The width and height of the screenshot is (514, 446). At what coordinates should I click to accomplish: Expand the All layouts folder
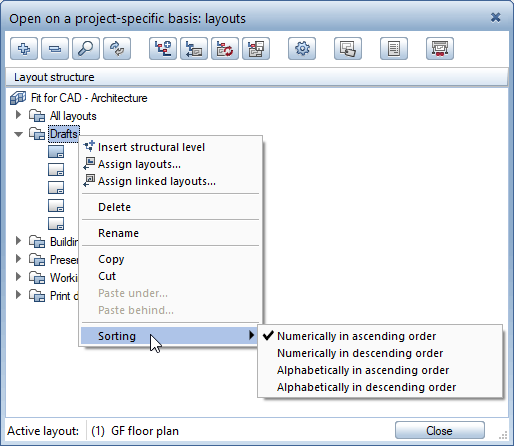(18, 115)
